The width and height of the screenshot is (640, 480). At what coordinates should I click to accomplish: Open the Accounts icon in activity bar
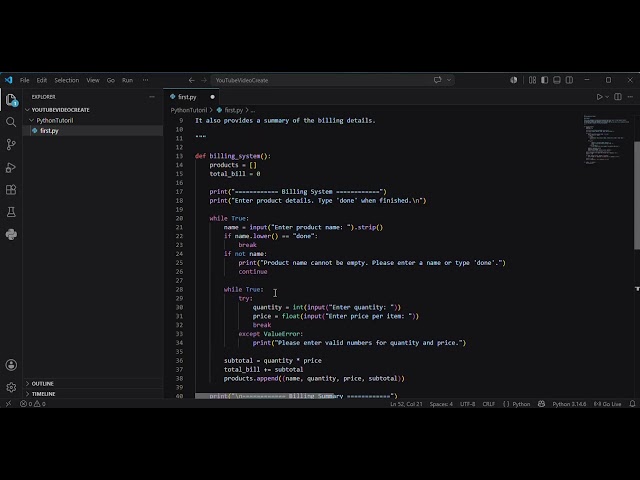11,365
